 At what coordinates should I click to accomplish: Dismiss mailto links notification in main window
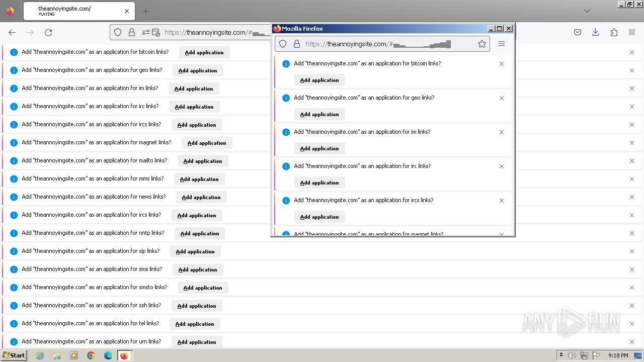coord(632,161)
